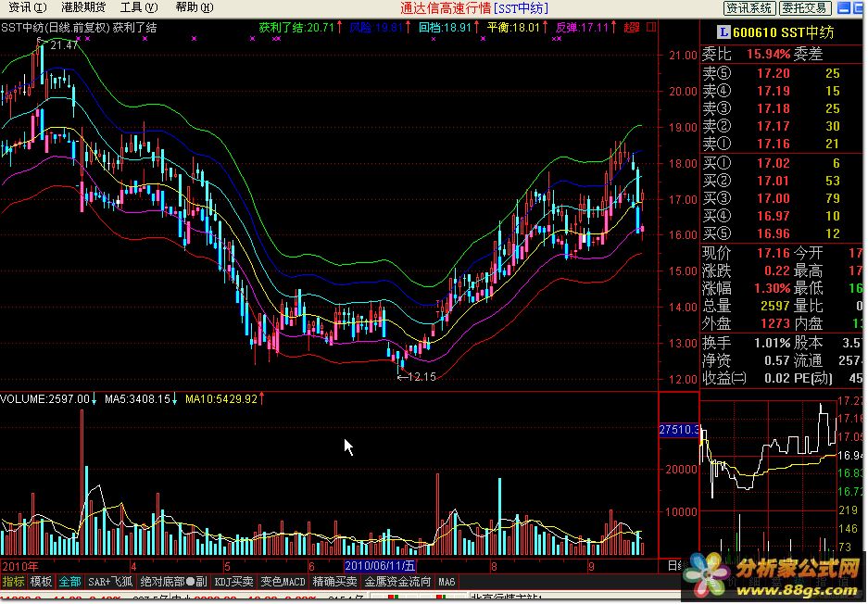Open the 帮助(H) menu
This screenshot has width=868, height=604.
coord(194,7)
